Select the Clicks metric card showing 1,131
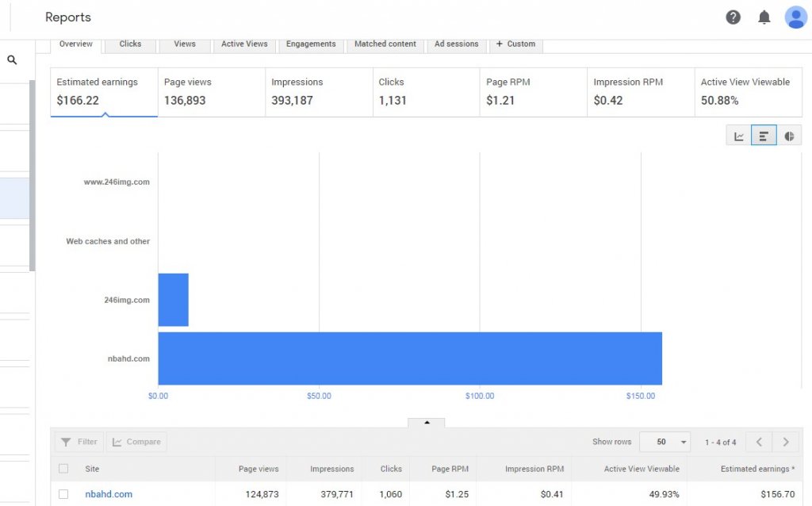 (x=426, y=92)
